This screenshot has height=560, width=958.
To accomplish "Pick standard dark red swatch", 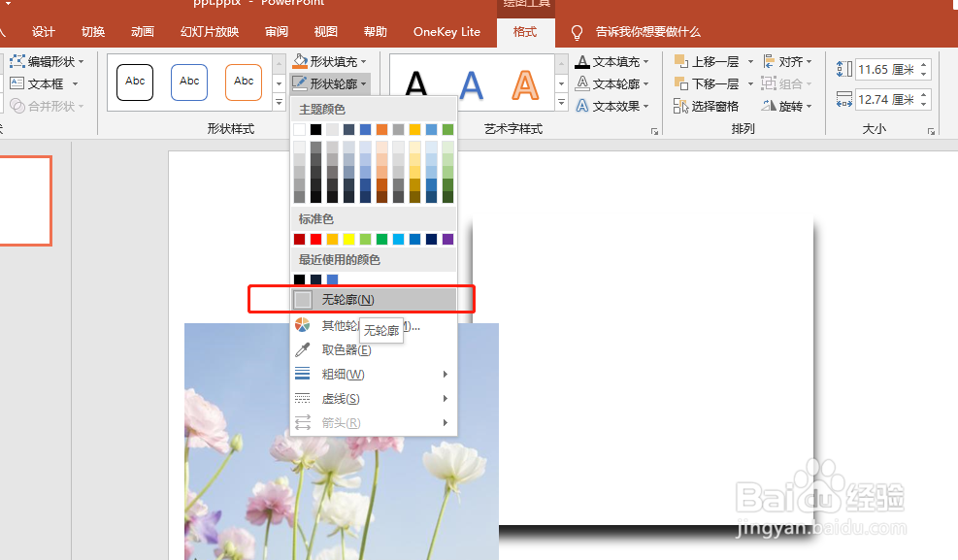I will pos(299,239).
